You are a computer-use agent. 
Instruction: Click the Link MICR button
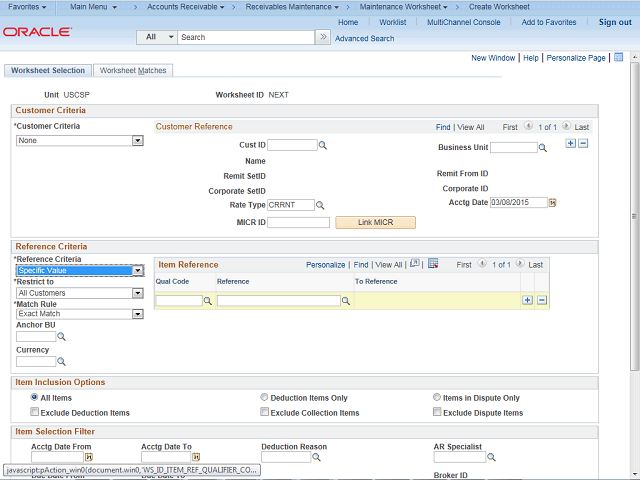pyautogui.click(x=375, y=222)
